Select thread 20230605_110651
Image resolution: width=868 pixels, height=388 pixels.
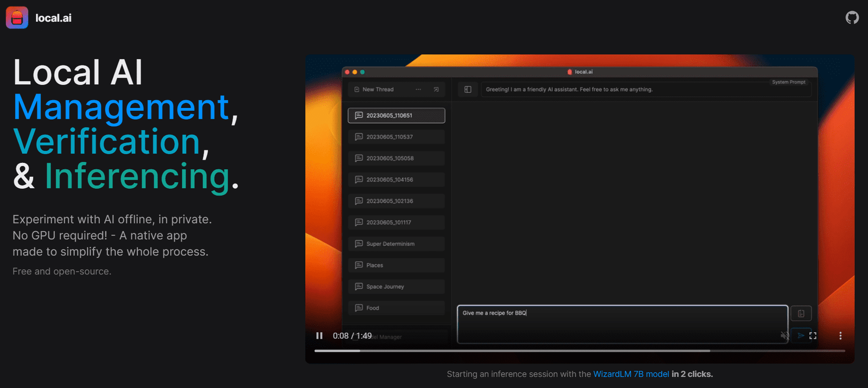[396, 116]
